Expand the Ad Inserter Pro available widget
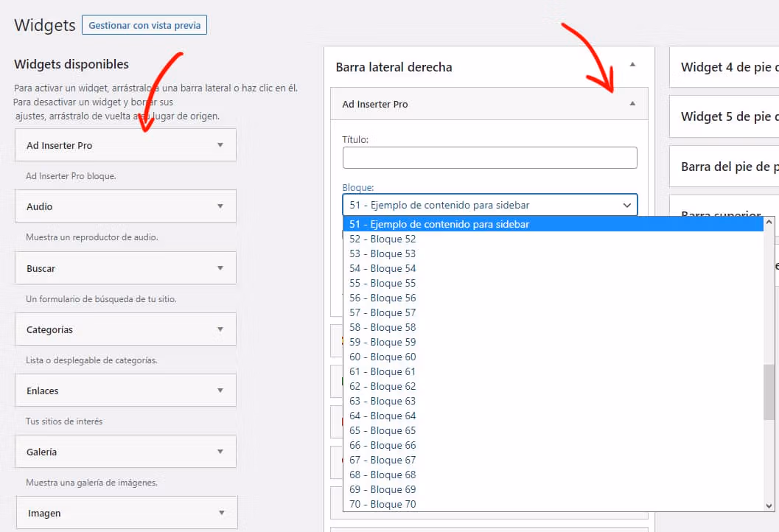Viewport: 779px width, 532px height. click(220, 145)
